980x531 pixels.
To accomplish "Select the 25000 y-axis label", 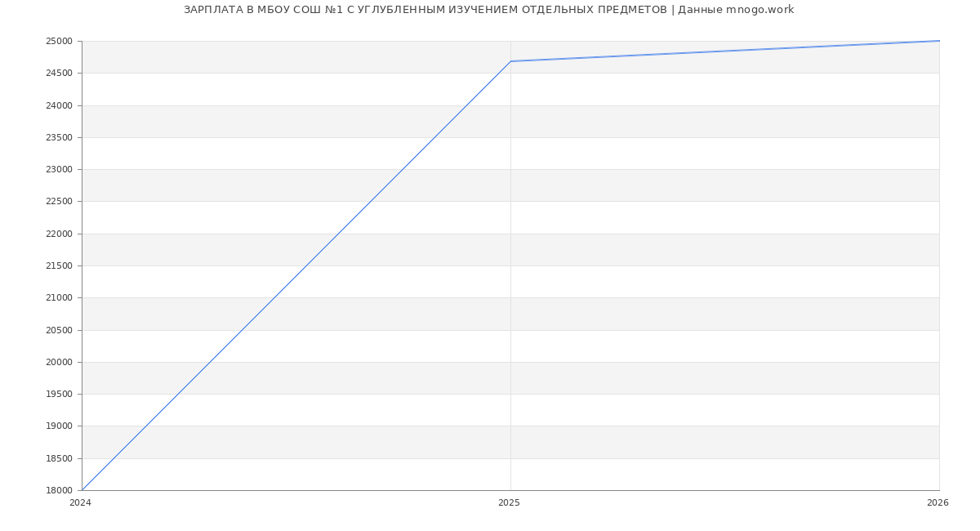I will 59,42.
